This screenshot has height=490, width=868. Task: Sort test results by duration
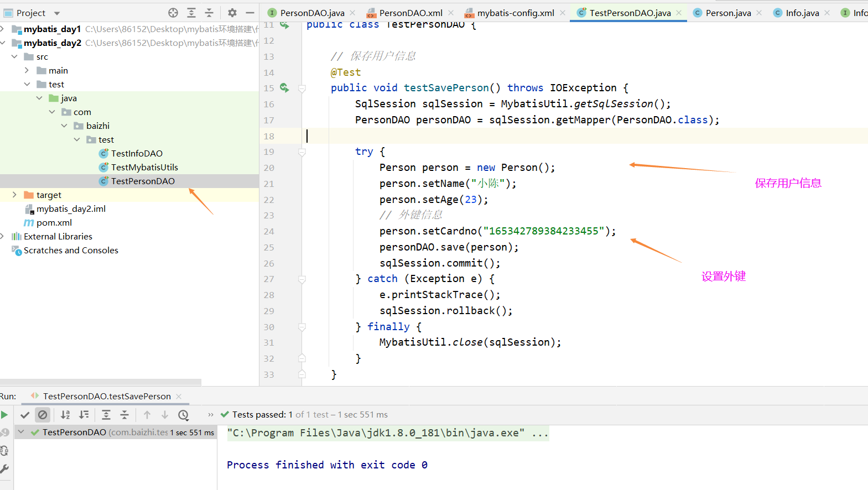(x=84, y=415)
